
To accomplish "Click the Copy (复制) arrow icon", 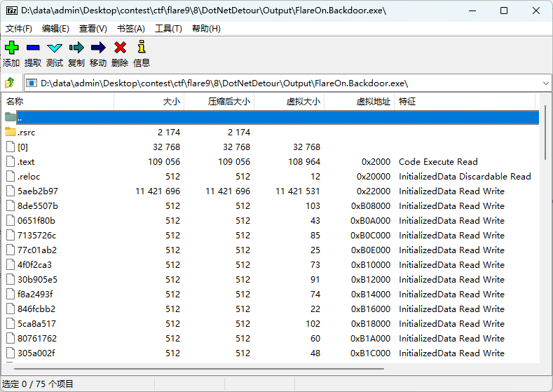I will point(76,48).
